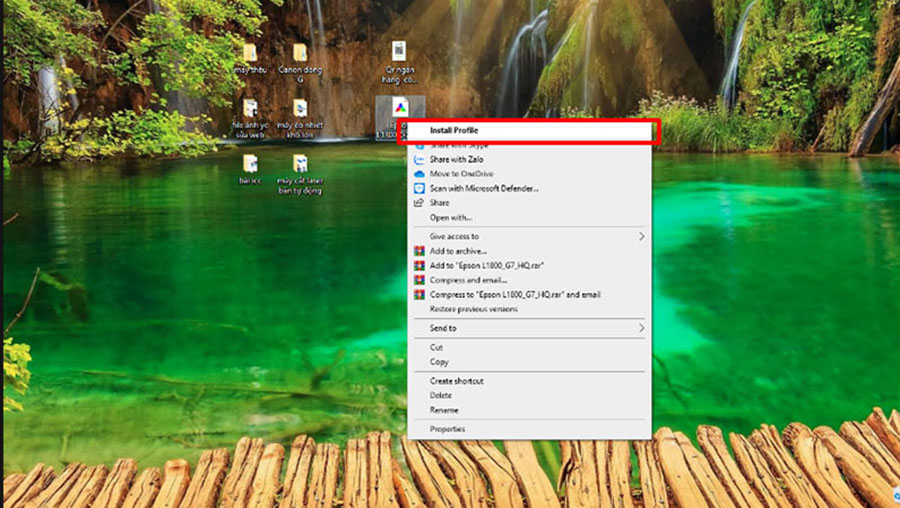
Task: Click 'Move to OneDrive' option
Action: click(463, 174)
